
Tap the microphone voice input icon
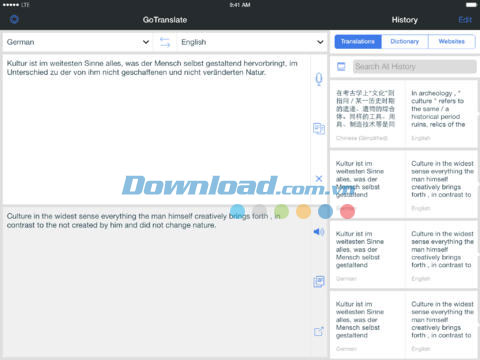(x=319, y=79)
